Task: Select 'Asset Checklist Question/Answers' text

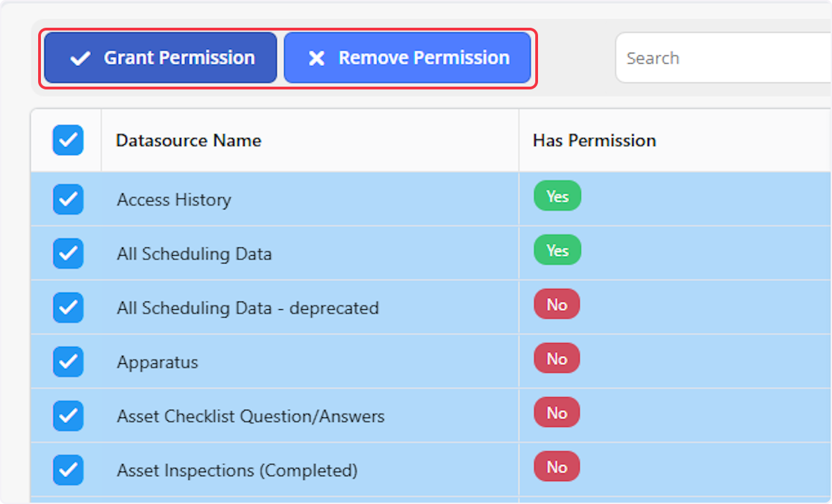Action: click(250, 417)
